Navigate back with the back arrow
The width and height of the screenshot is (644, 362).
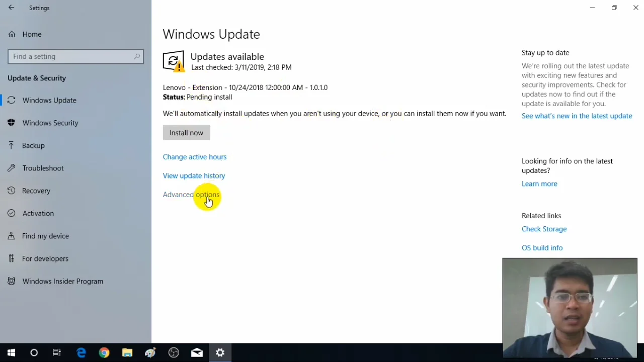pyautogui.click(x=11, y=8)
